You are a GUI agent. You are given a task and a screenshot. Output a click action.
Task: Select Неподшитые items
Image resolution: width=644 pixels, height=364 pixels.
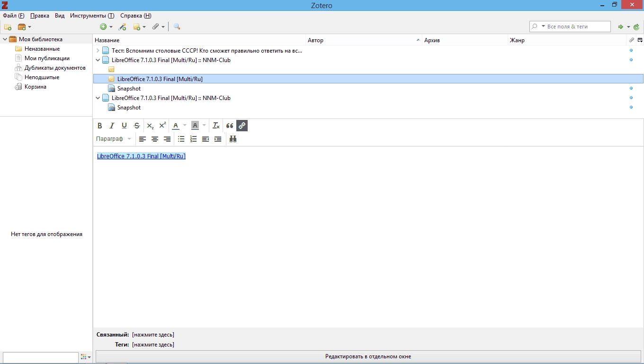[42, 77]
